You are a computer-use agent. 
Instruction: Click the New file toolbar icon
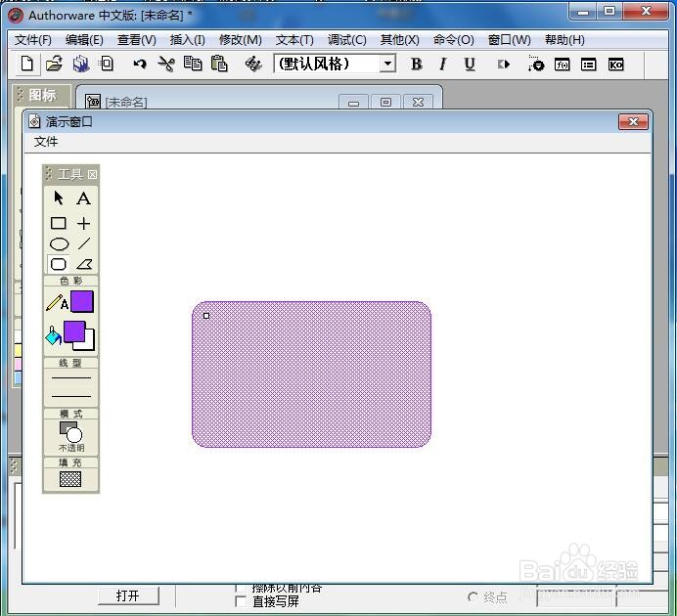(x=27, y=64)
